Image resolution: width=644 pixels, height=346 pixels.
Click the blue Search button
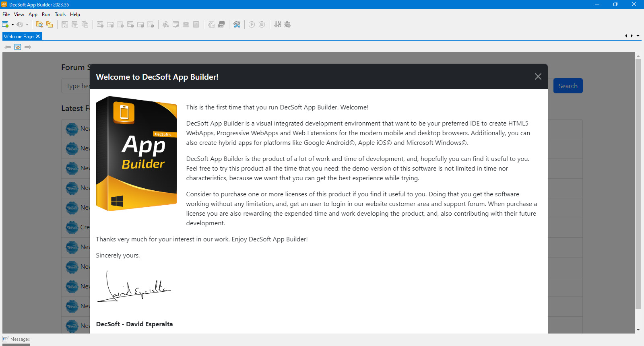(568, 86)
